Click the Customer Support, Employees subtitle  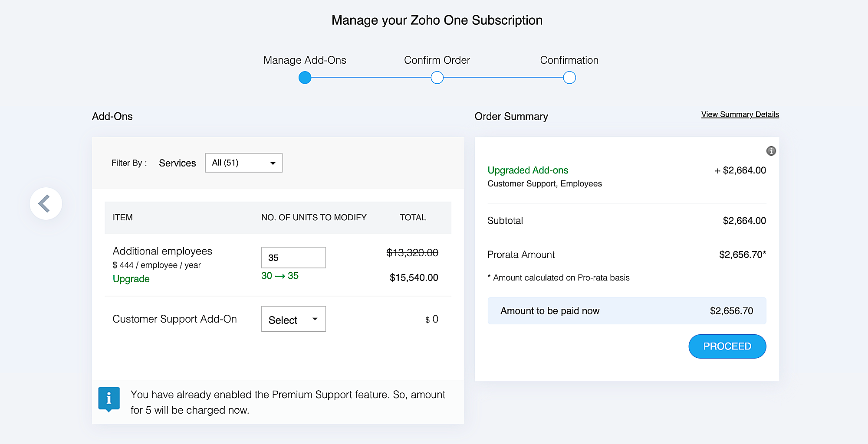545,183
